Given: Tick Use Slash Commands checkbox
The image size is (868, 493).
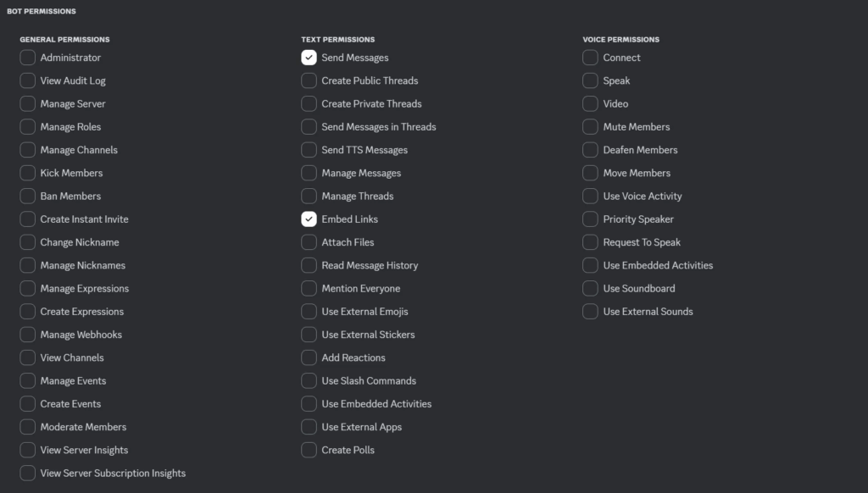Looking at the screenshot, I should pyautogui.click(x=309, y=380).
